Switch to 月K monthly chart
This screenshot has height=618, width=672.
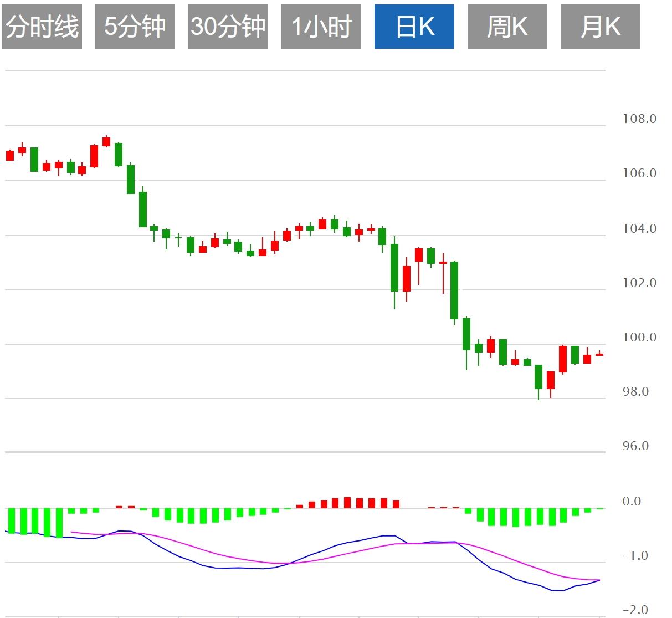[x=601, y=27]
